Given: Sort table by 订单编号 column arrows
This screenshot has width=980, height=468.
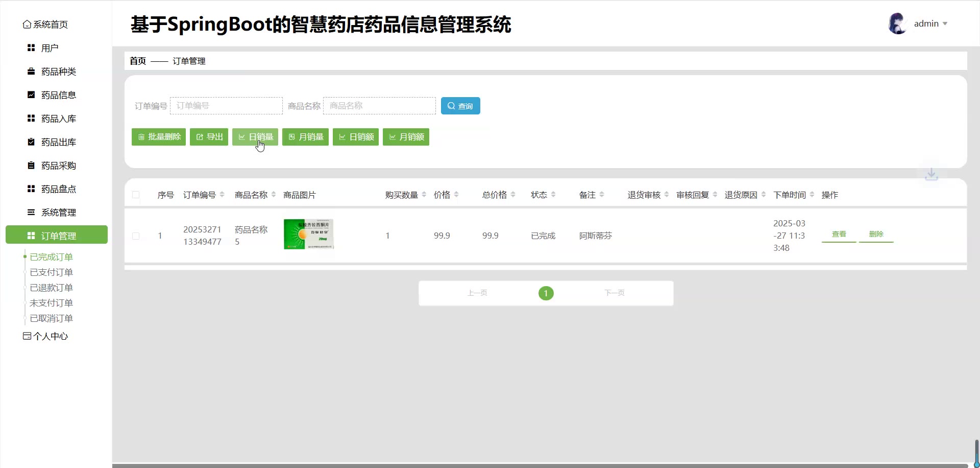Looking at the screenshot, I should pyautogui.click(x=222, y=195).
